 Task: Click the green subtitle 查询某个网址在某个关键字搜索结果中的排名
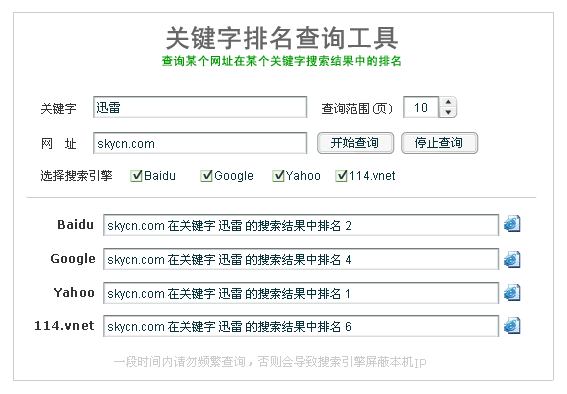click(x=281, y=61)
